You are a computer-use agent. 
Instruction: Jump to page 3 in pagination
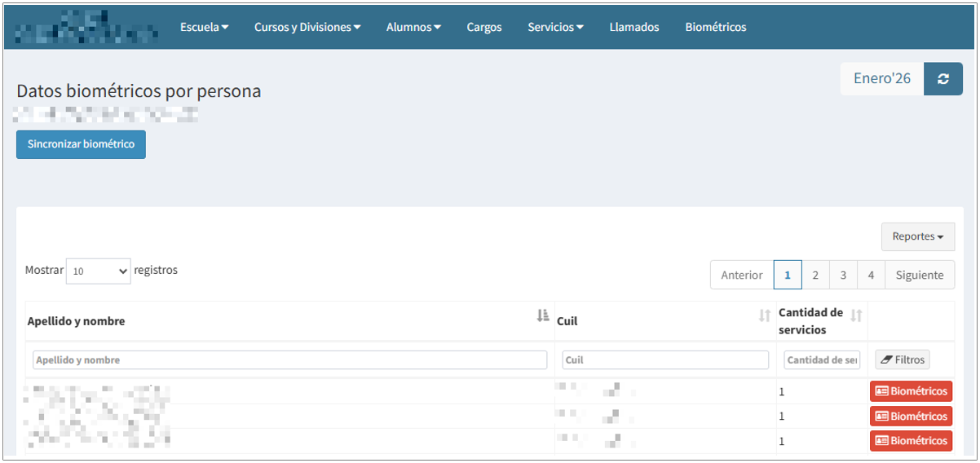click(x=843, y=275)
